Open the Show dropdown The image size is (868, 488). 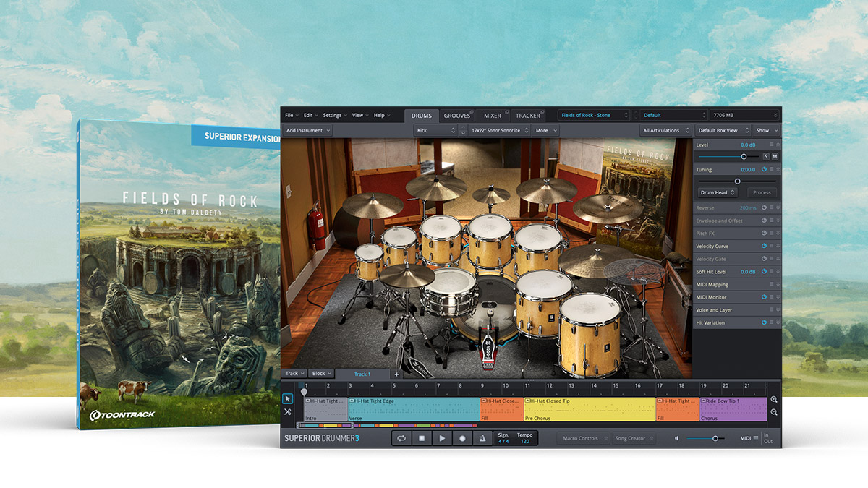tap(766, 131)
